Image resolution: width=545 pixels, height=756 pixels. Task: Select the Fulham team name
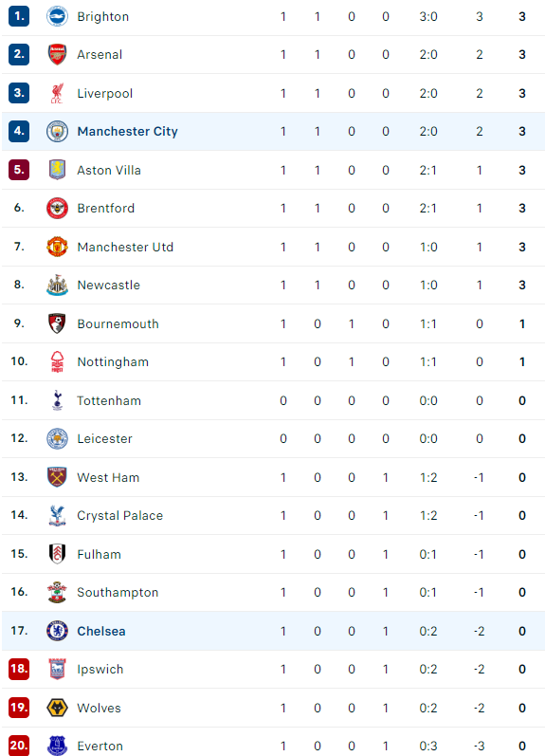(100, 554)
